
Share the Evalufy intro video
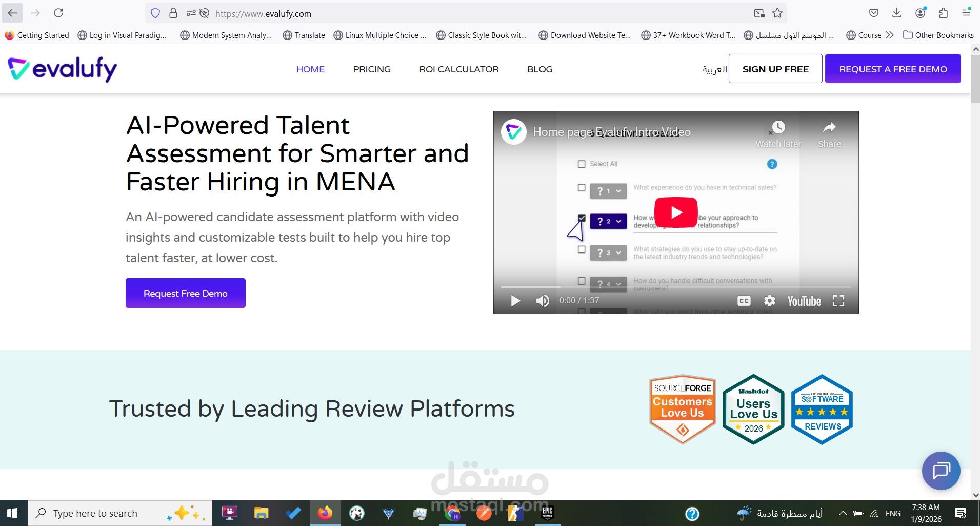(829, 134)
